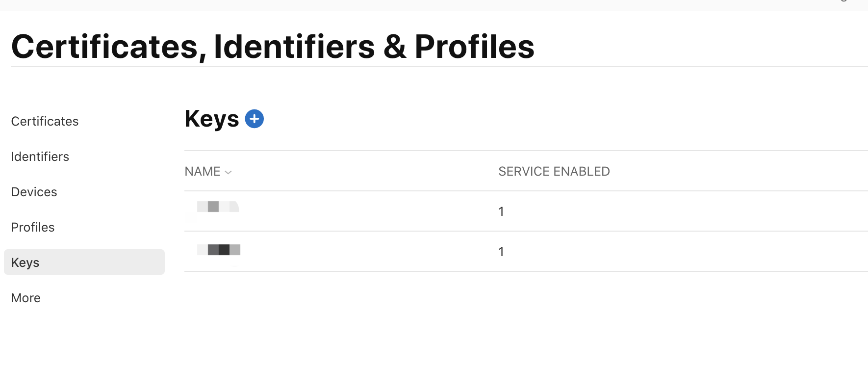Switch to Profiles in the sidebar list
Image resolution: width=868 pixels, height=368 pixels.
tap(33, 227)
